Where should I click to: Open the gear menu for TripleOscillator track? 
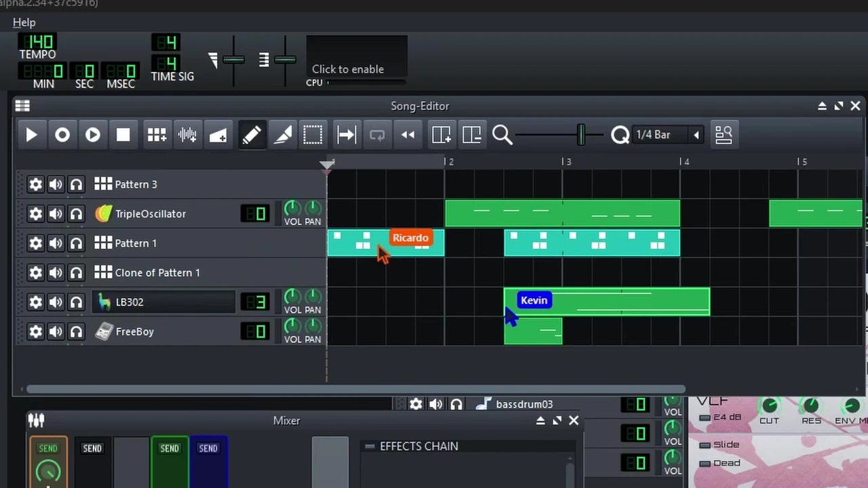point(35,213)
